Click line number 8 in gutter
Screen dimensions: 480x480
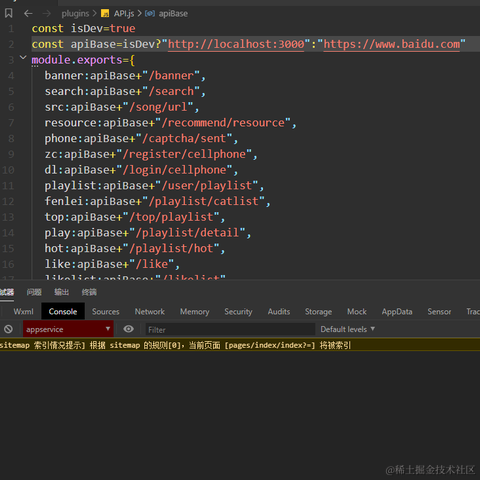coord(11,138)
